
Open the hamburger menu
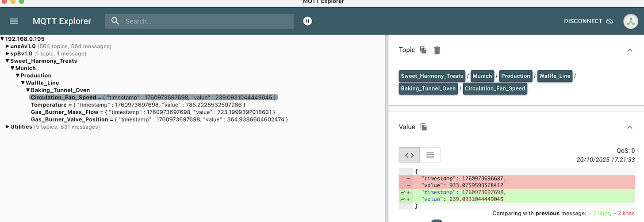[x=14, y=21]
